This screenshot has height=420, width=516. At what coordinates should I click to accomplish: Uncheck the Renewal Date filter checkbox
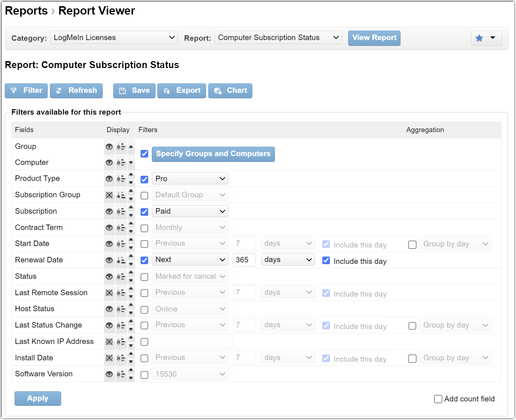145,260
